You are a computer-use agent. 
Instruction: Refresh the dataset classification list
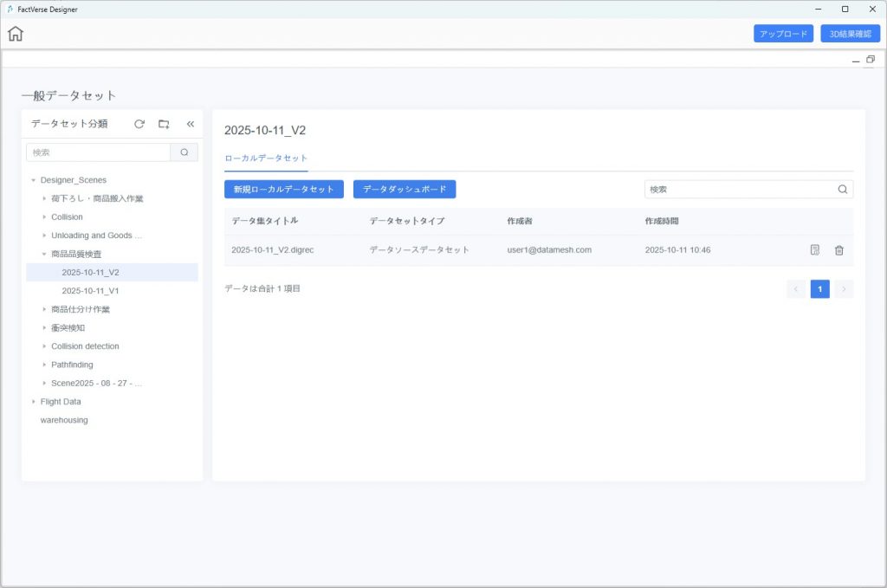click(139, 124)
